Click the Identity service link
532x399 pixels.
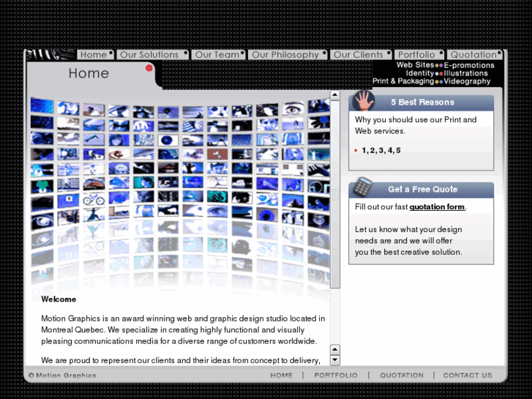(420, 73)
